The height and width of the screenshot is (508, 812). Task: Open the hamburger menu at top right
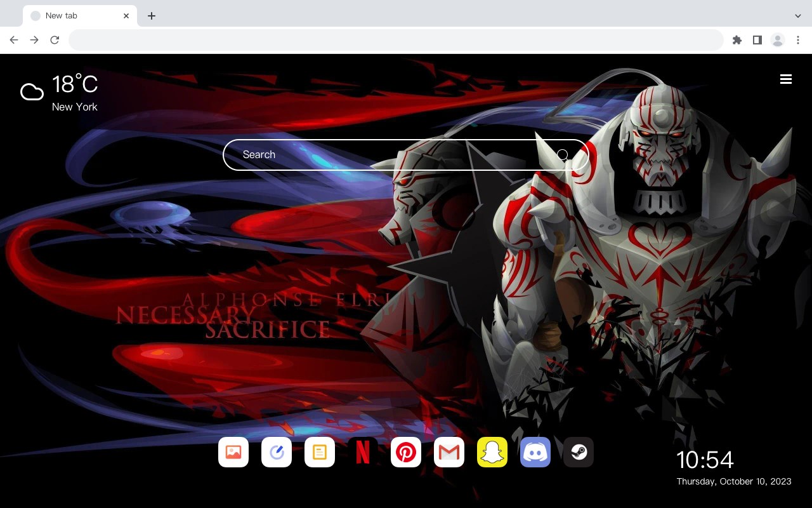click(786, 79)
